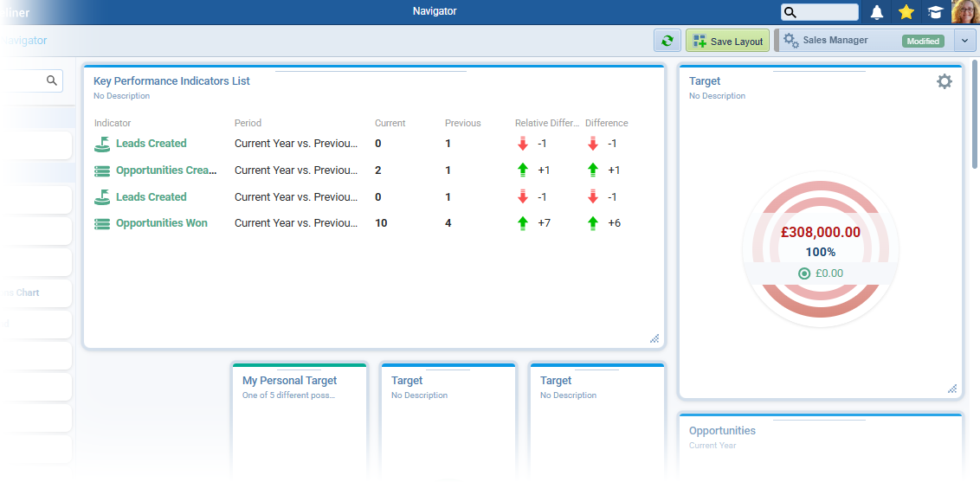980x482 pixels.
Task: Click the KPI list panel resize handle
Action: (654, 339)
